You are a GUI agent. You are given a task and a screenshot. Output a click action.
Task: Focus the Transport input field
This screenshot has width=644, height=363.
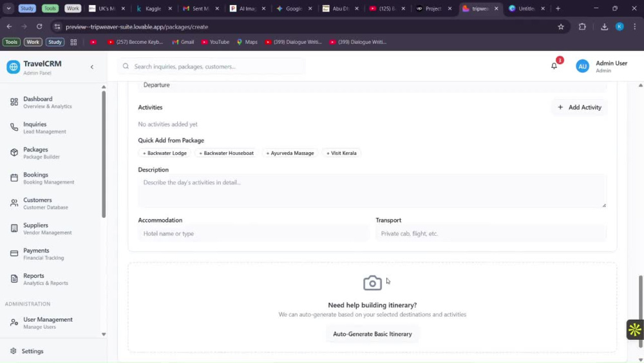[491, 233]
